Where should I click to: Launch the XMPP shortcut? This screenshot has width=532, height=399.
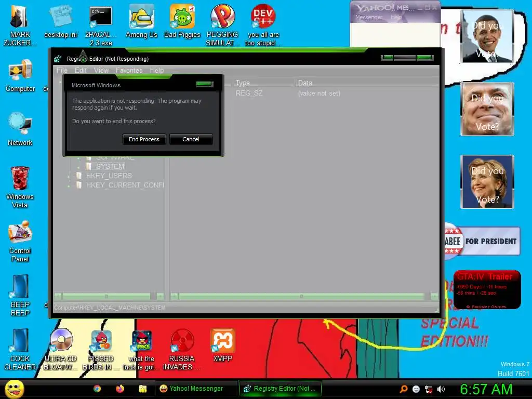pyautogui.click(x=222, y=345)
